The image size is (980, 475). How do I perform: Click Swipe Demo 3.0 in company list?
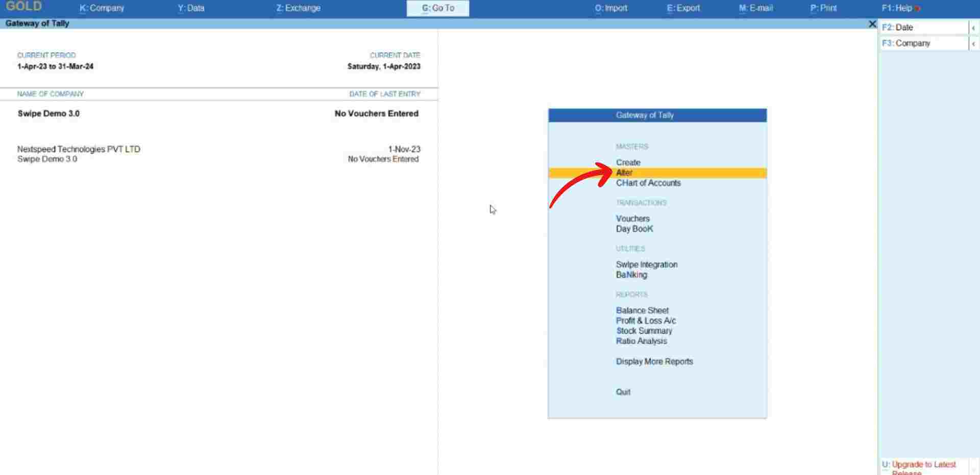coord(47,159)
